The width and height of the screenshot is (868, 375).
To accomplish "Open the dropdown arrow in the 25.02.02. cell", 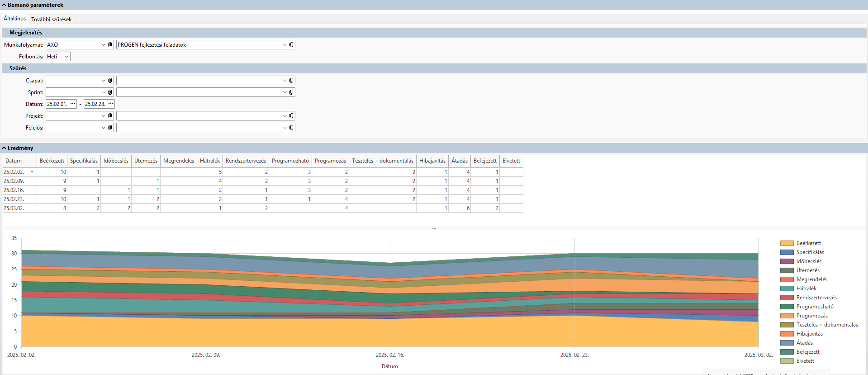I will [x=32, y=172].
